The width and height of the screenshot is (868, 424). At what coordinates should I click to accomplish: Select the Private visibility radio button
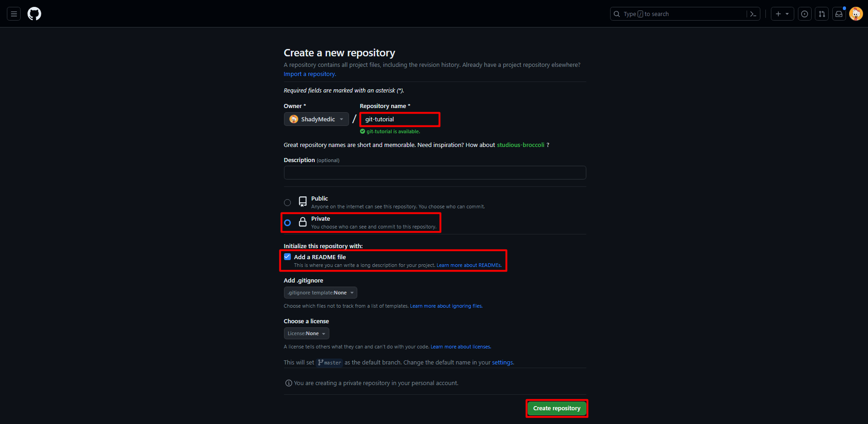287,223
